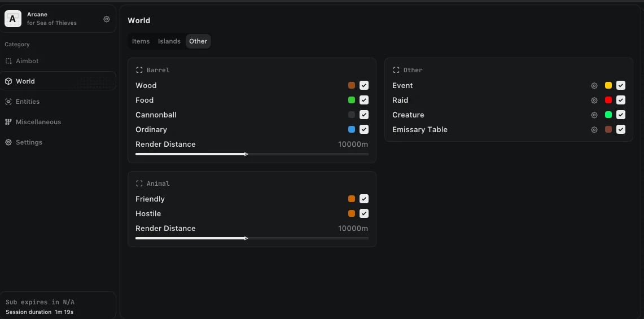Disable the Wood barrel checkbox
Screen dimensions: 644x319
tap(364, 85)
